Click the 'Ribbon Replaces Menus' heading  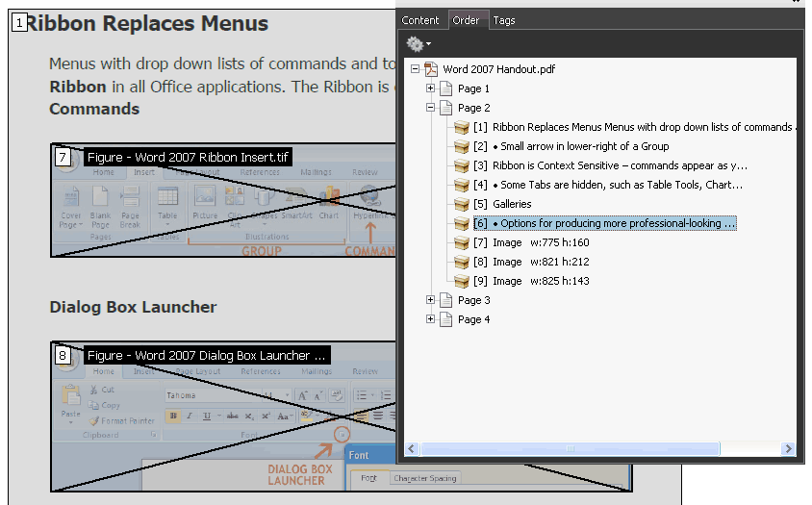click(x=147, y=23)
